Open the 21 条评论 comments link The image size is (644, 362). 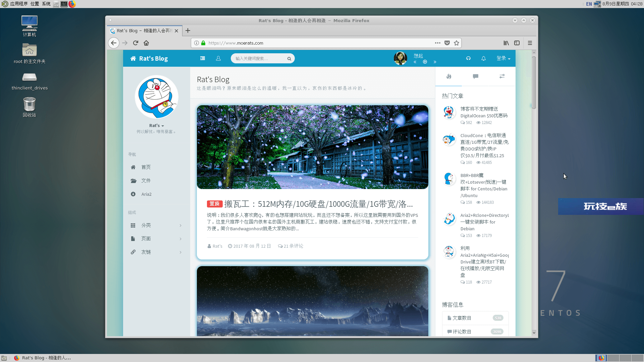290,246
